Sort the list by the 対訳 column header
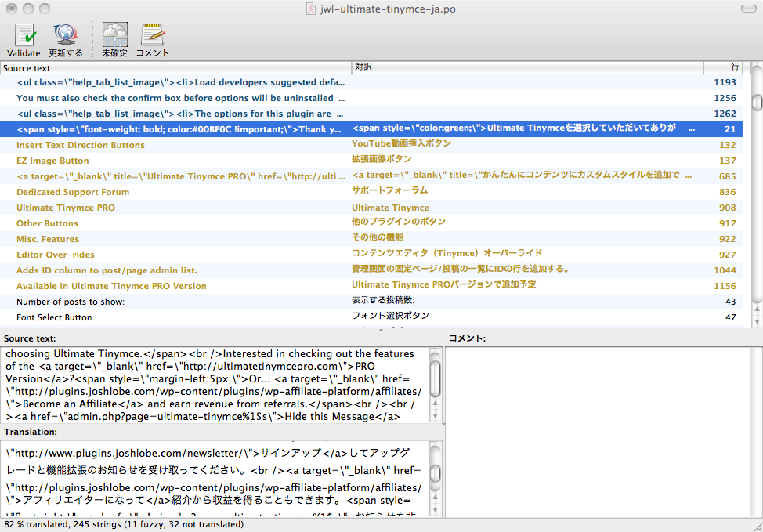Screen dimensions: 763x532 click(x=526, y=68)
